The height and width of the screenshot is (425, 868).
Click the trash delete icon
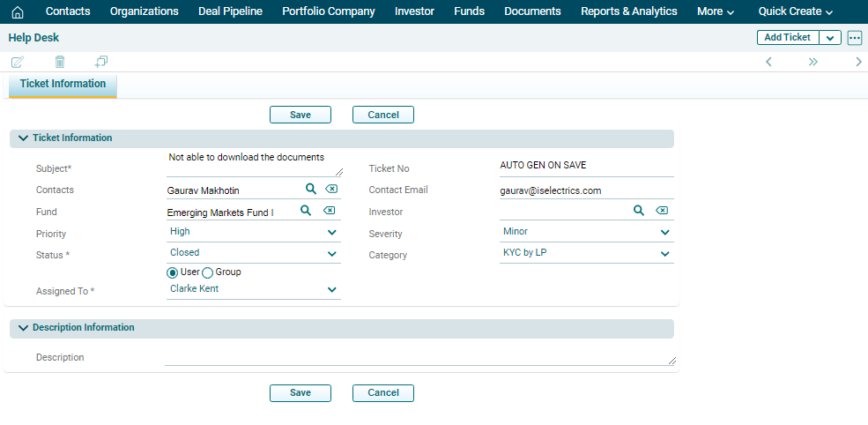coord(60,62)
